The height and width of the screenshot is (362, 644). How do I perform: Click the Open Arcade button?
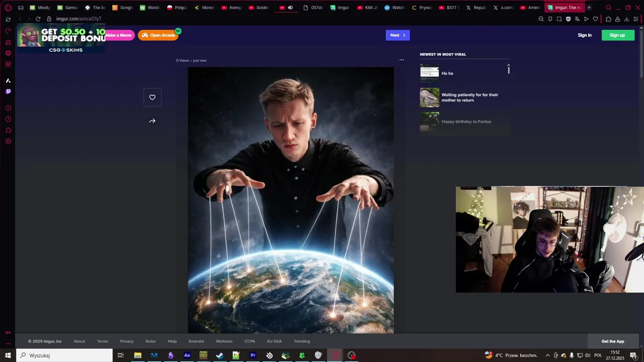tap(158, 35)
